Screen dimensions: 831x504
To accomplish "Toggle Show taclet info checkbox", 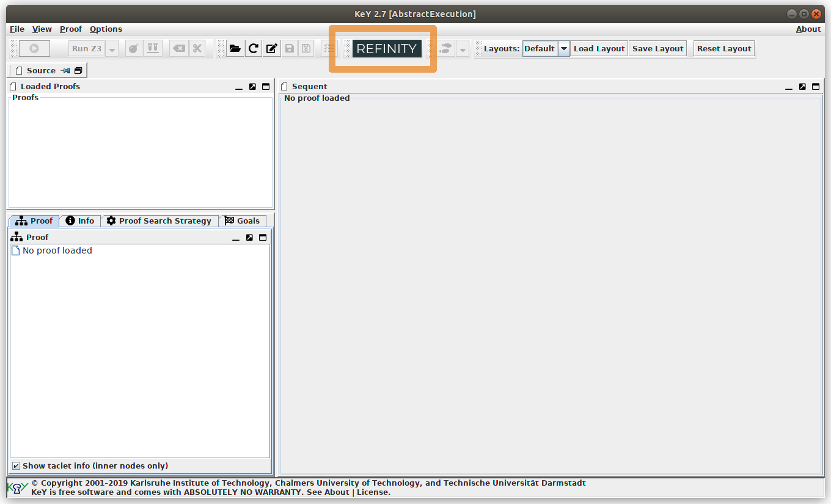I will 16,466.
